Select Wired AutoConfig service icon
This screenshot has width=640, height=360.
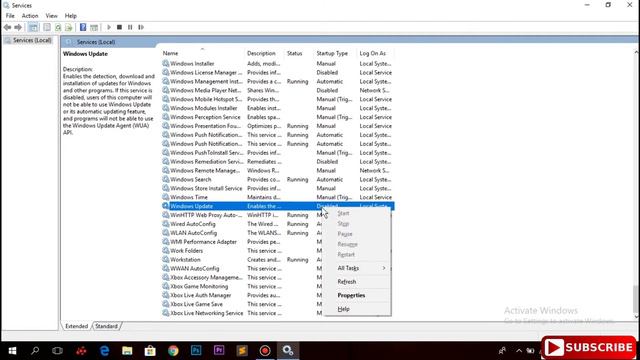165,224
